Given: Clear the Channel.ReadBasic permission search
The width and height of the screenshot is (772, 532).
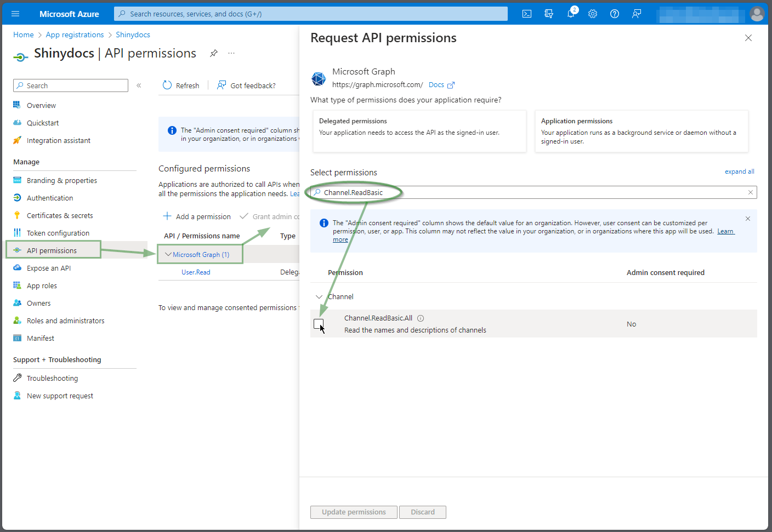Looking at the screenshot, I should (751, 192).
